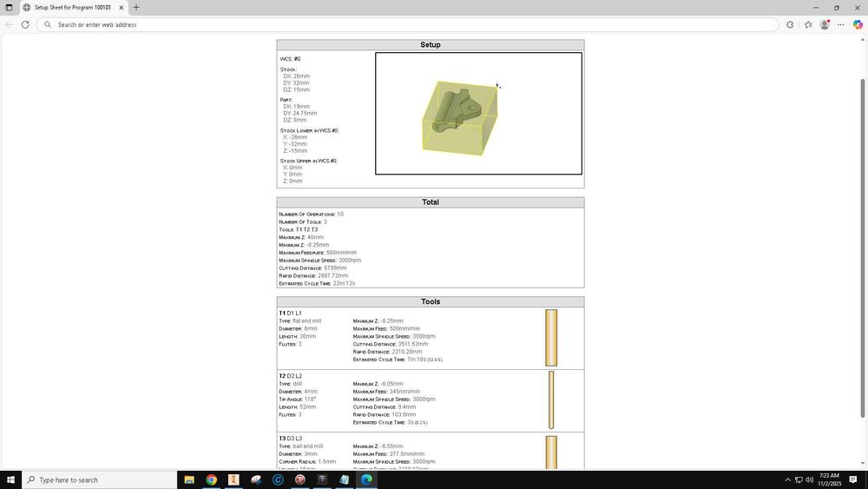Image resolution: width=868 pixels, height=489 pixels.
Task: Click the Part DY: 24.75mm value
Action: (300, 113)
